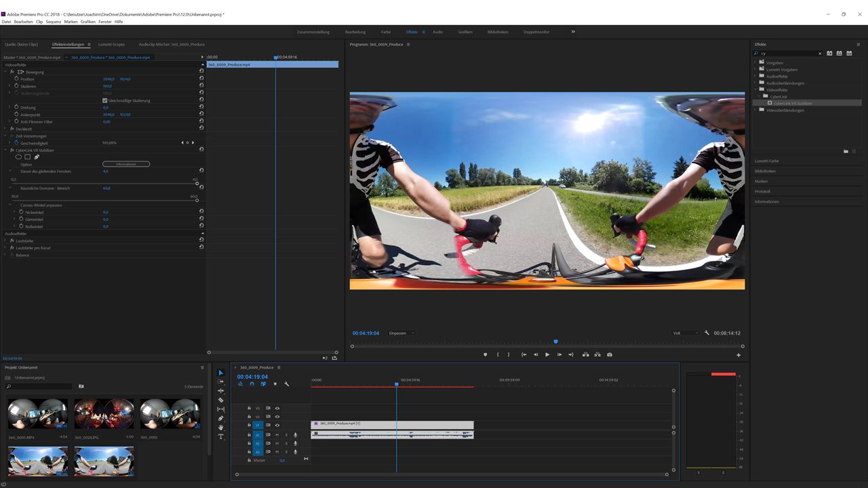Switch to the Lumetri-Scopes tab

(111, 45)
